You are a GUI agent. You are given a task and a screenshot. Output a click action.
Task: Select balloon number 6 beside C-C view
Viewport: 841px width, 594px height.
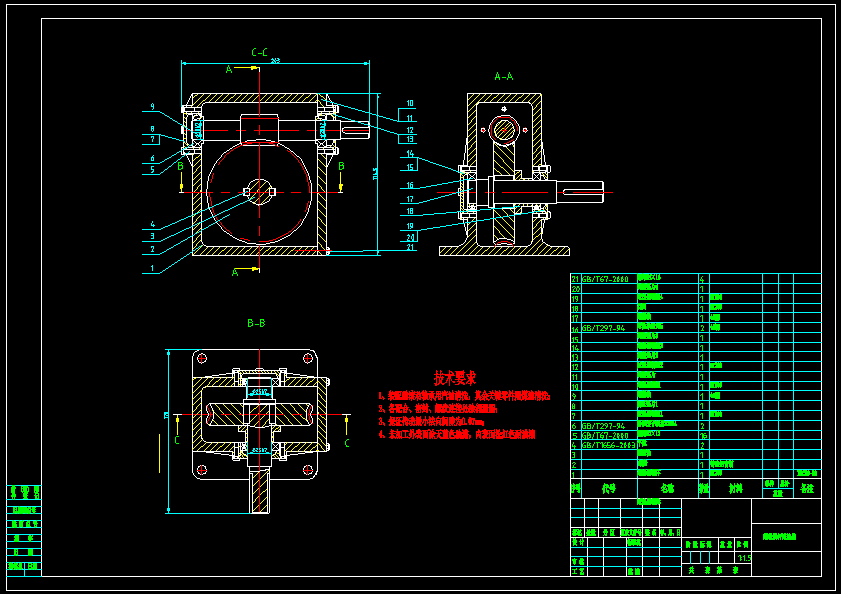(x=152, y=158)
